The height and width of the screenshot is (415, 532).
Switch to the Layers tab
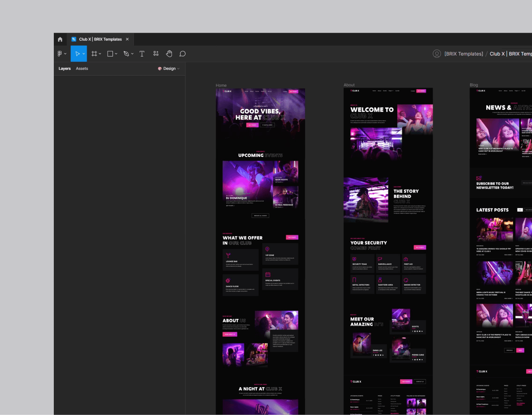[65, 69]
